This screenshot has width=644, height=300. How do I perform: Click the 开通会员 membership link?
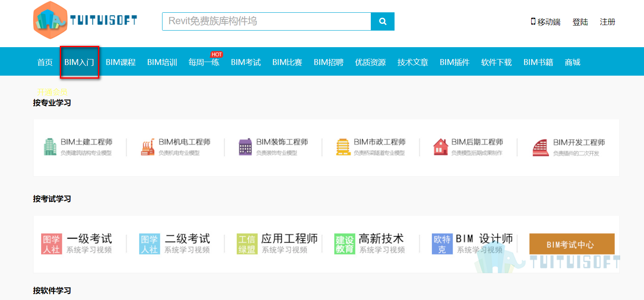52,92
